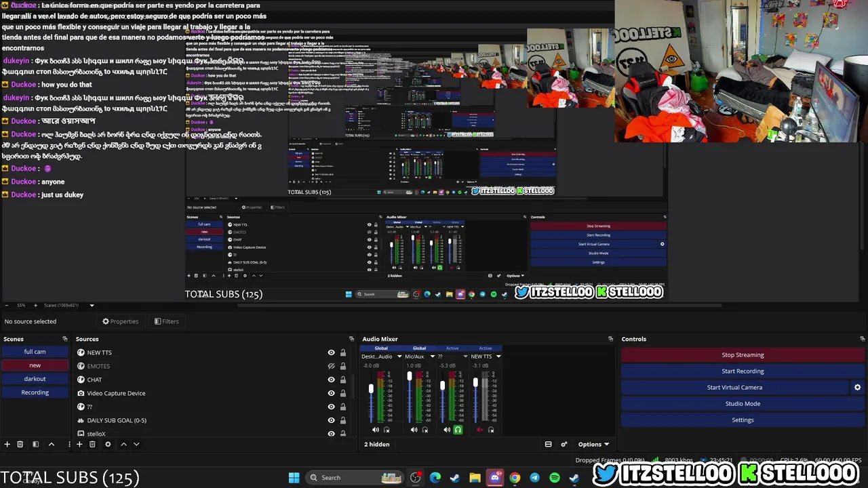
Task: Enable Studio Mode
Action: click(x=743, y=404)
